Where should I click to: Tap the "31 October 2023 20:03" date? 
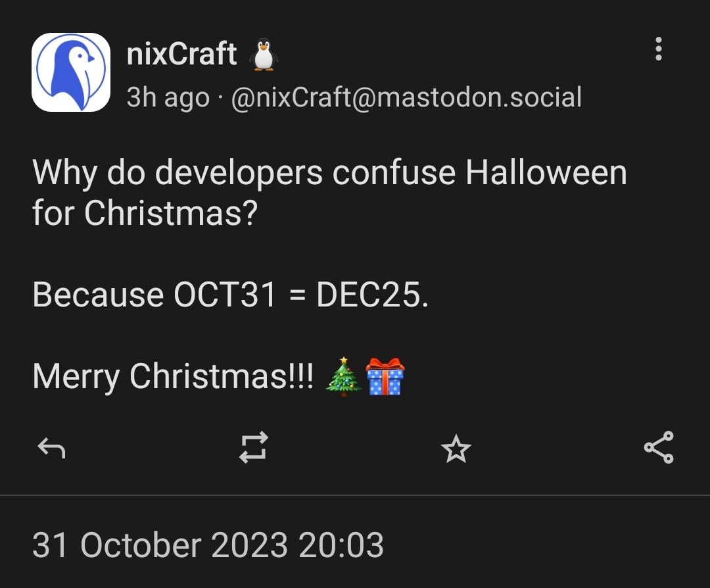click(208, 545)
